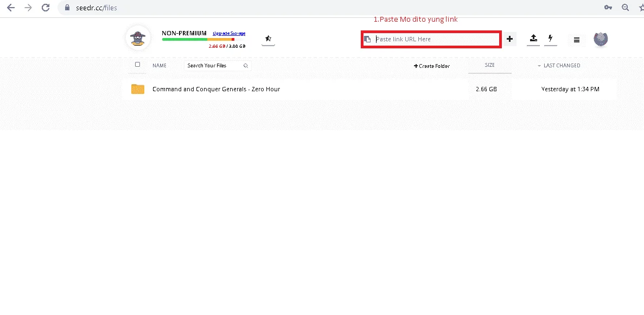Click the paste clipboard icon in link field

click(x=368, y=39)
